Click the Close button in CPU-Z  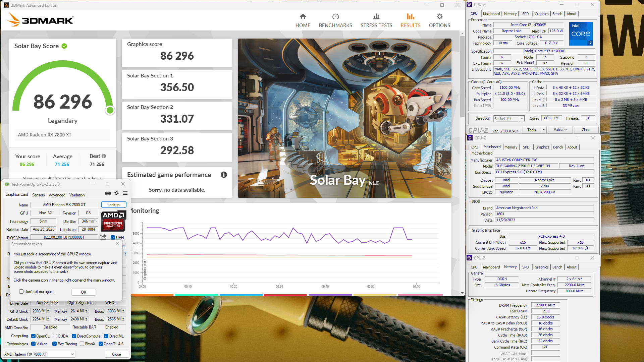pos(586,130)
